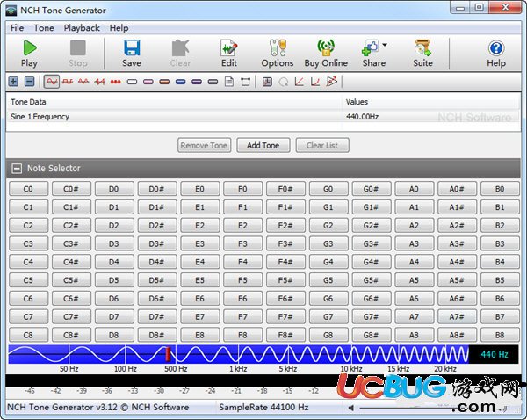The width and height of the screenshot is (527, 420).
Task: Select the pink noise icon
Action: 148,82
